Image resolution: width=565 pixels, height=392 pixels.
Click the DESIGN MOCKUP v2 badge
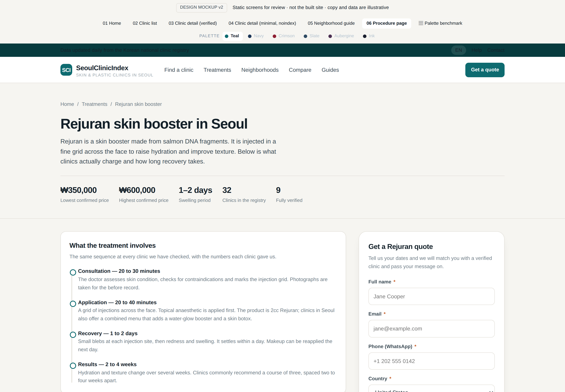[x=202, y=8]
